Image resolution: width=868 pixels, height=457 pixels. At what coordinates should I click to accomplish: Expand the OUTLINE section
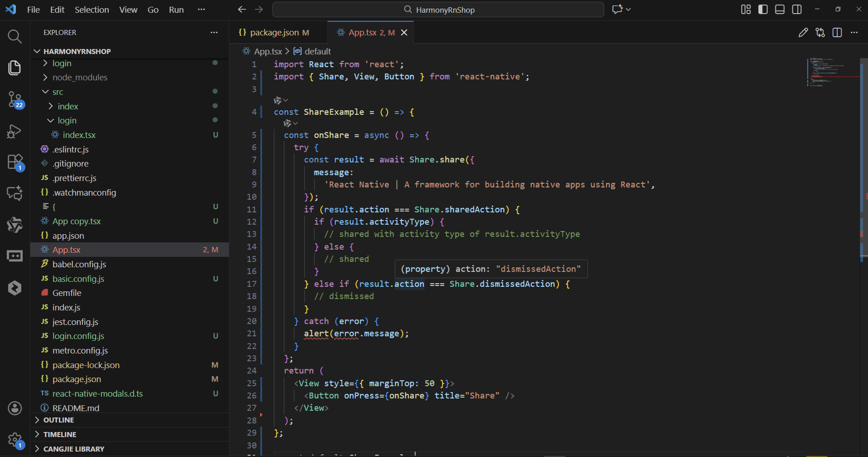pos(58,420)
